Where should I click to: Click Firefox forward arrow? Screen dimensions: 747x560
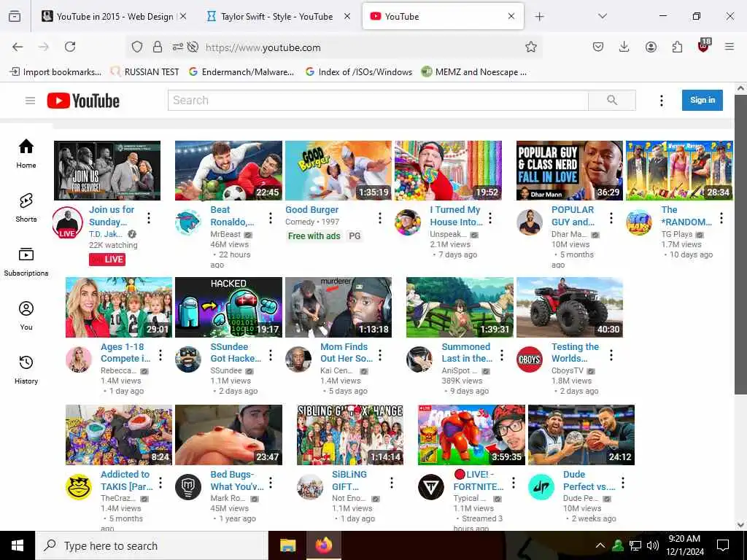pos(44,47)
